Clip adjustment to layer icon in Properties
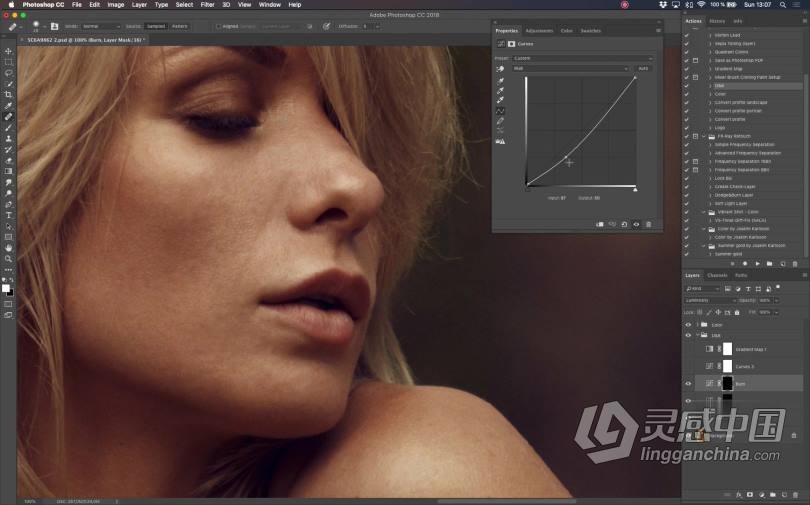The height and width of the screenshot is (505, 810). [600, 224]
